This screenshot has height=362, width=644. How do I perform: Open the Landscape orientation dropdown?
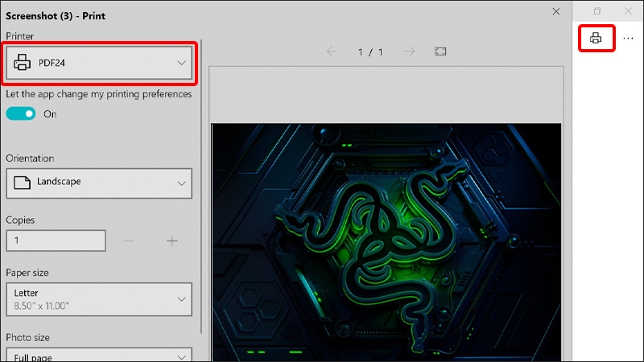coord(99,183)
